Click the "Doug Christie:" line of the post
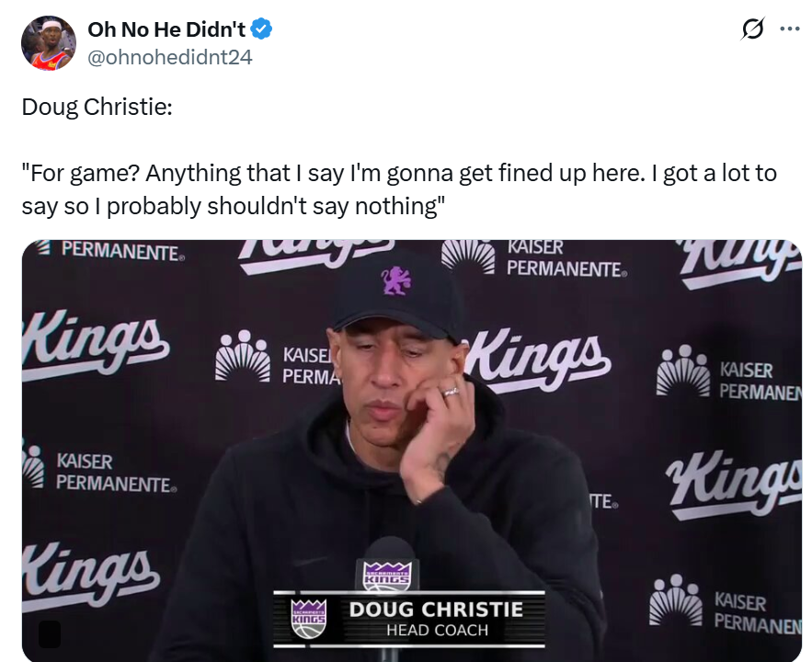 pyautogui.click(x=97, y=107)
